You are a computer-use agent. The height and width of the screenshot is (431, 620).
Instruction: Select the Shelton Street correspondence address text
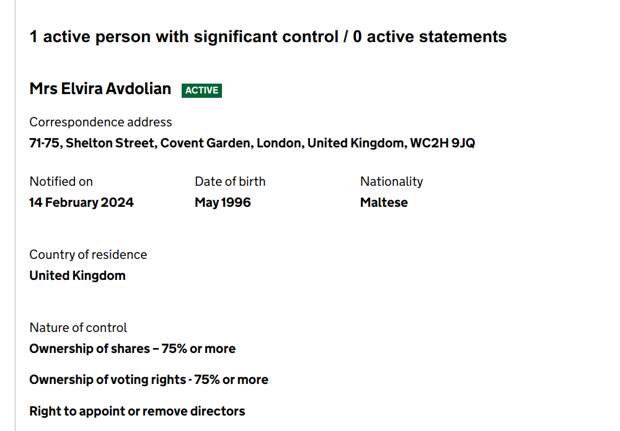(x=252, y=143)
